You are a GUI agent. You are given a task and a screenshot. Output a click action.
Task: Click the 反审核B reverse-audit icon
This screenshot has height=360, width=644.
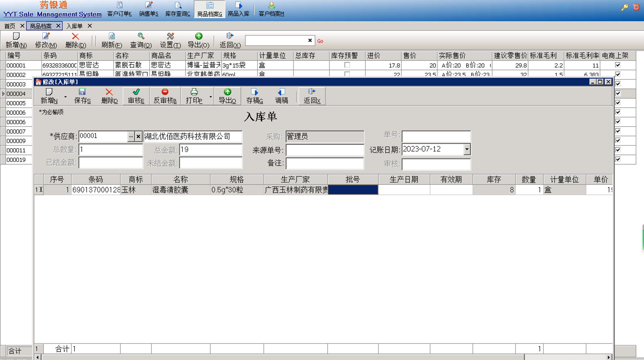165,92
